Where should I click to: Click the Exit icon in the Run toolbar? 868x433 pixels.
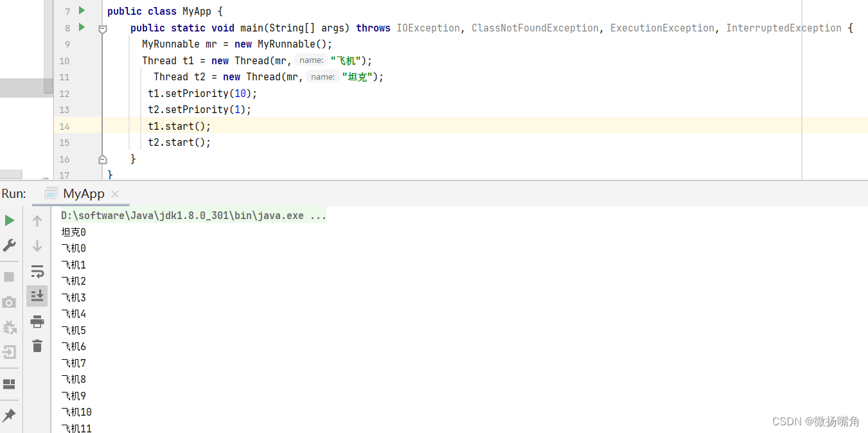10,352
